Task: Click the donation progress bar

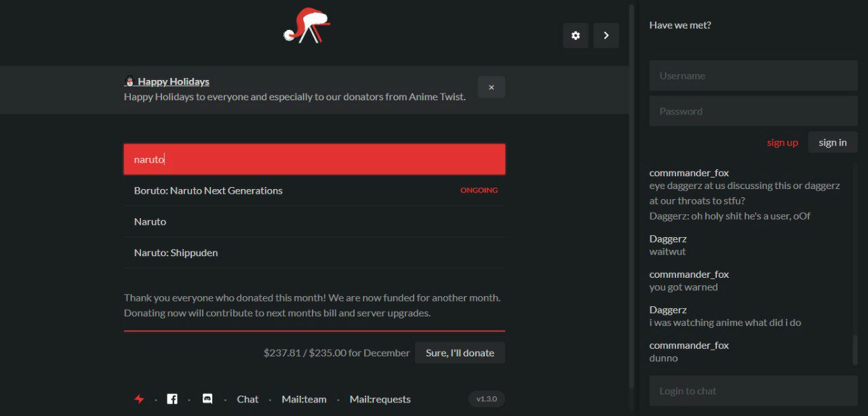Action: pyautogui.click(x=315, y=331)
